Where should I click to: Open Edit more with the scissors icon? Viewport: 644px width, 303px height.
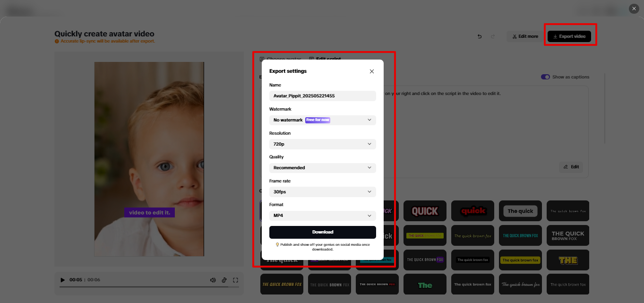[524, 36]
